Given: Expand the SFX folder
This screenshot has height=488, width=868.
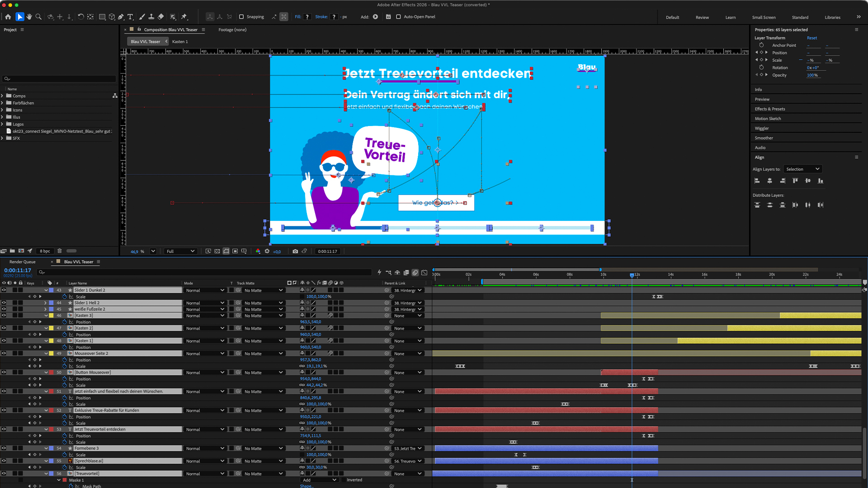Looking at the screenshot, I should coord(2,138).
